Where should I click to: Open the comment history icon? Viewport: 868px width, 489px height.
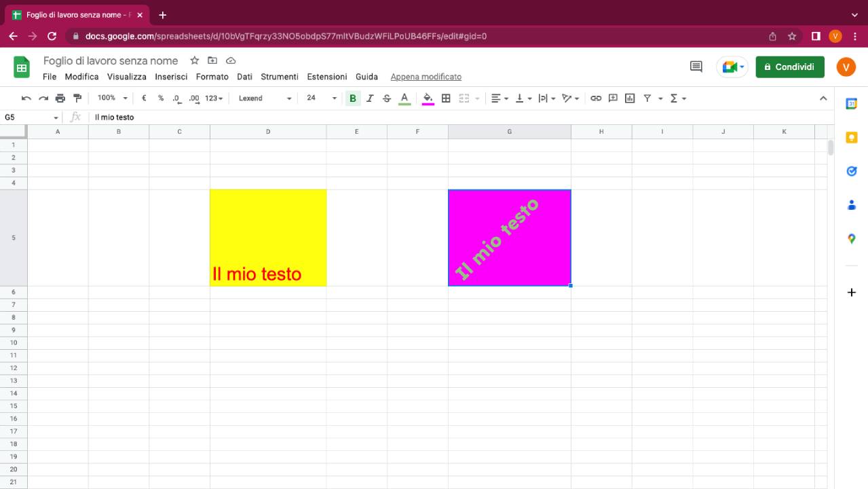(x=696, y=67)
